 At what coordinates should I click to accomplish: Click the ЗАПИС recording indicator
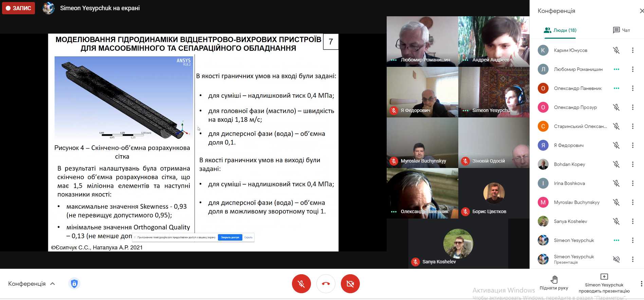tap(19, 8)
